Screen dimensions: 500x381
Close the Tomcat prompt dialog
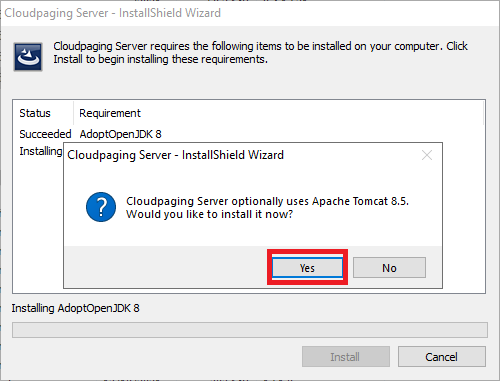click(427, 155)
